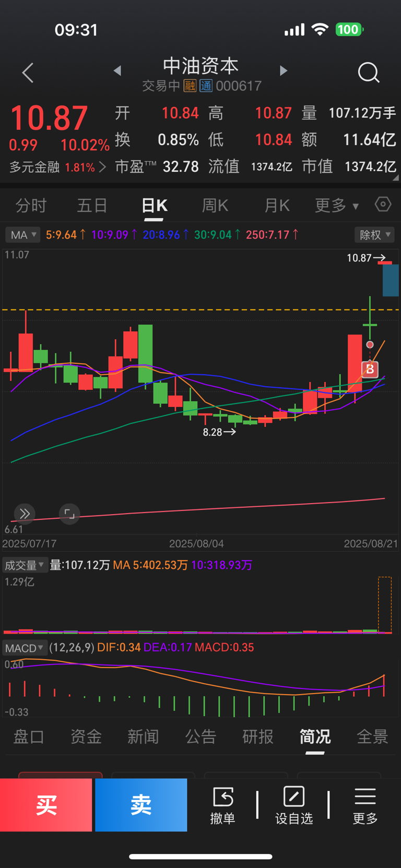Open the 公告 tab
This screenshot has width=401, height=868.
click(200, 736)
